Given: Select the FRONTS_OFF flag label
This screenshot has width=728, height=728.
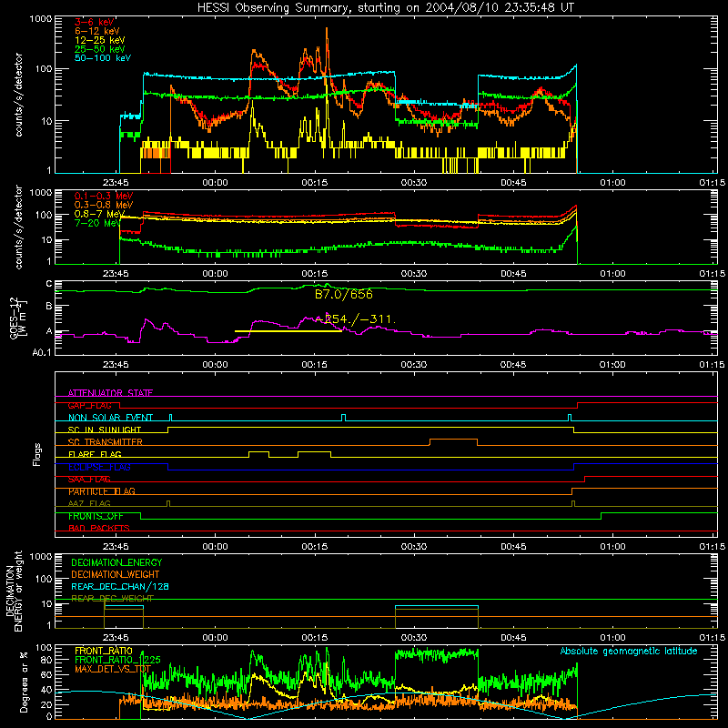Looking at the screenshot, I should tap(96, 516).
